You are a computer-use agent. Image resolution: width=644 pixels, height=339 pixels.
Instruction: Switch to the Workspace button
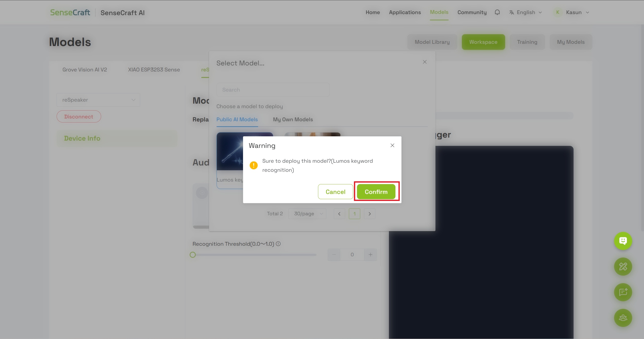pyautogui.click(x=483, y=42)
